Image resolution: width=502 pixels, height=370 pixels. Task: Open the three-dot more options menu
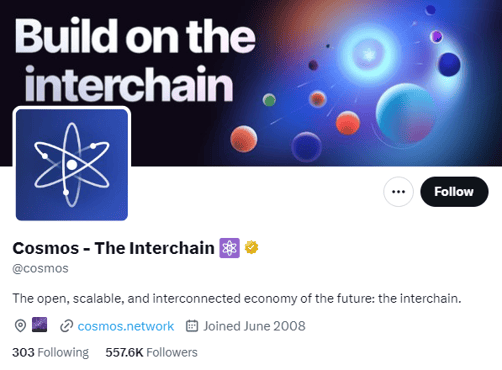398,192
